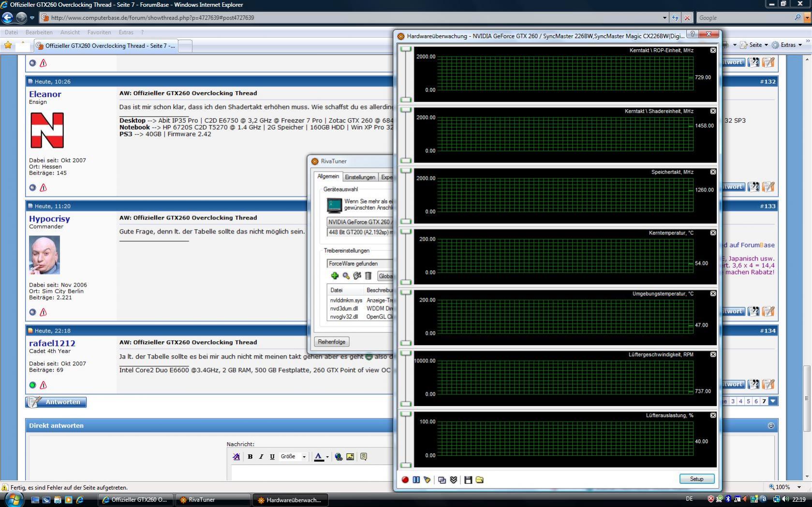Switch to the Allgemein tab in RivaTuner
The height and width of the screenshot is (507, 812).
328,176
